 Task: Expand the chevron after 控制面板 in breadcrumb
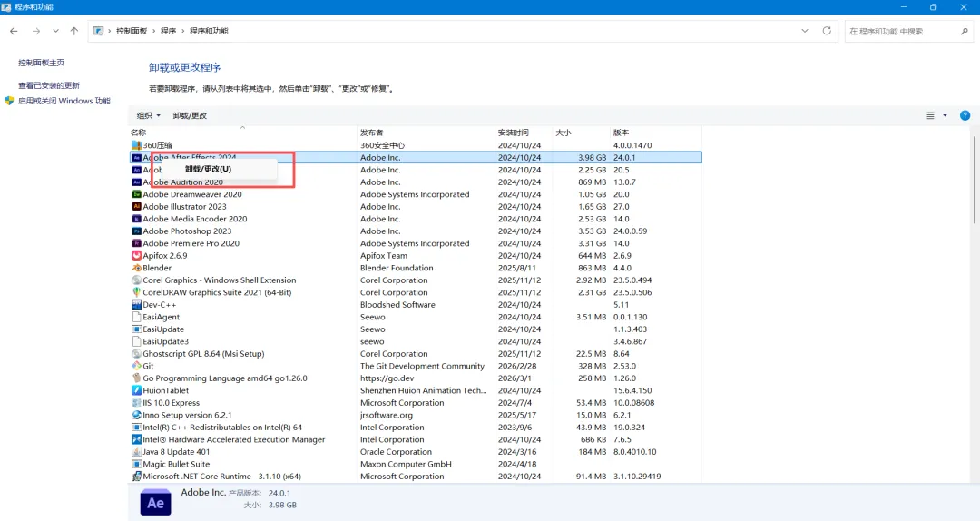pyautogui.click(x=153, y=31)
